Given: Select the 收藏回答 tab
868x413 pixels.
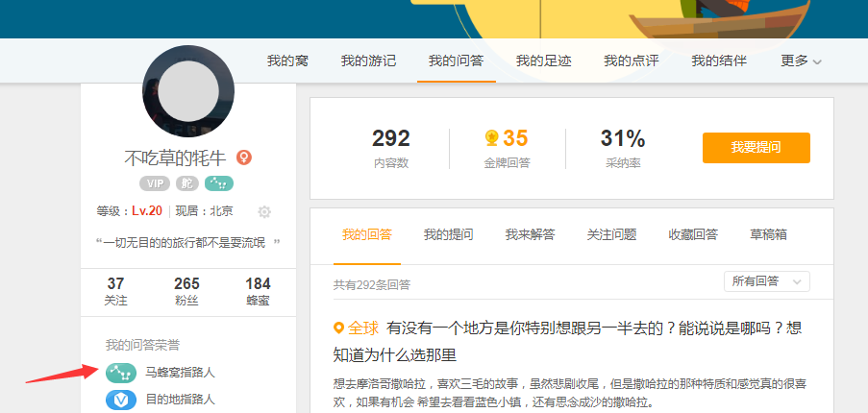Looking at the screenshot, I should (693, 234).
